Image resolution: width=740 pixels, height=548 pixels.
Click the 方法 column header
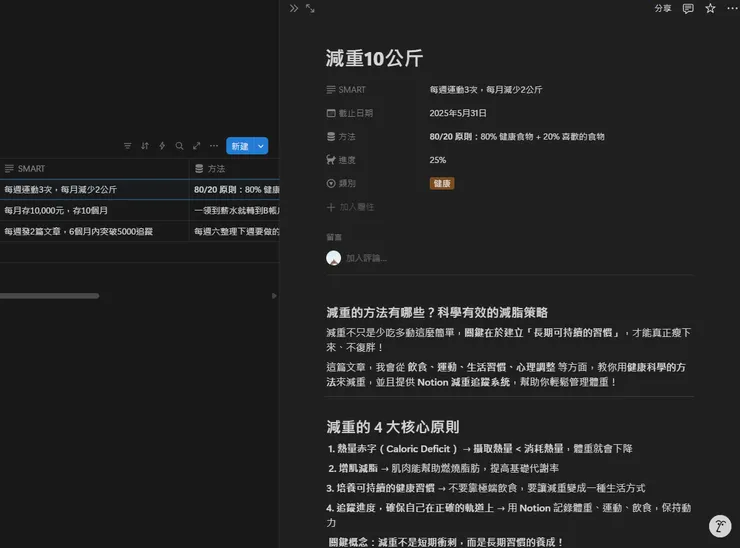click(235, 169)
